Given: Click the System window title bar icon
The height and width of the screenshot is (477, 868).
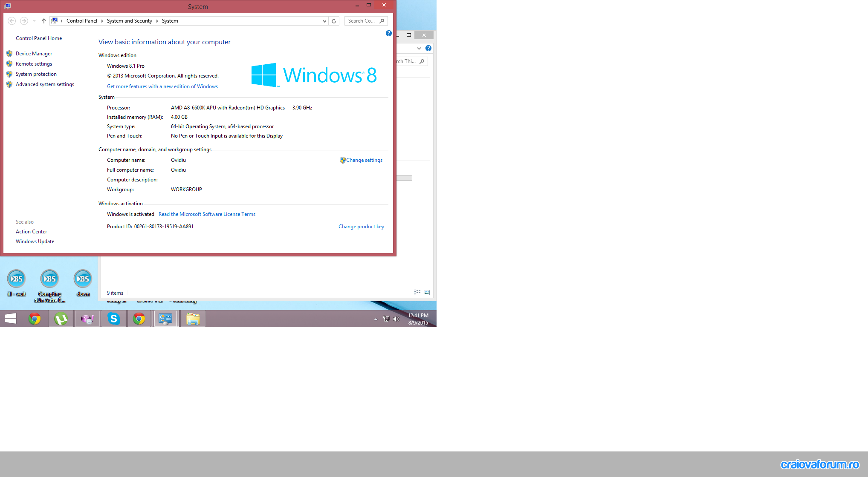Looking at the screenshot, I should (8, 6).
